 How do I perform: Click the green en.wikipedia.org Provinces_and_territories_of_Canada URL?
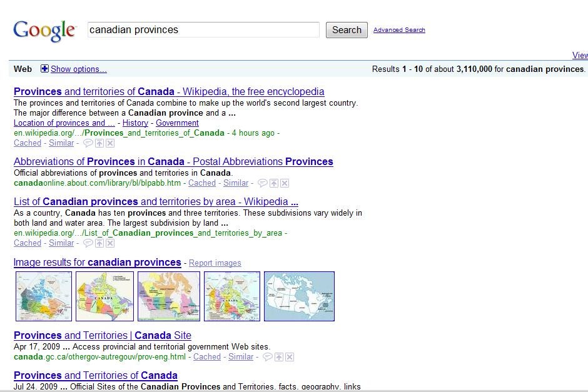pyautogui.click(x=119, y=133)
